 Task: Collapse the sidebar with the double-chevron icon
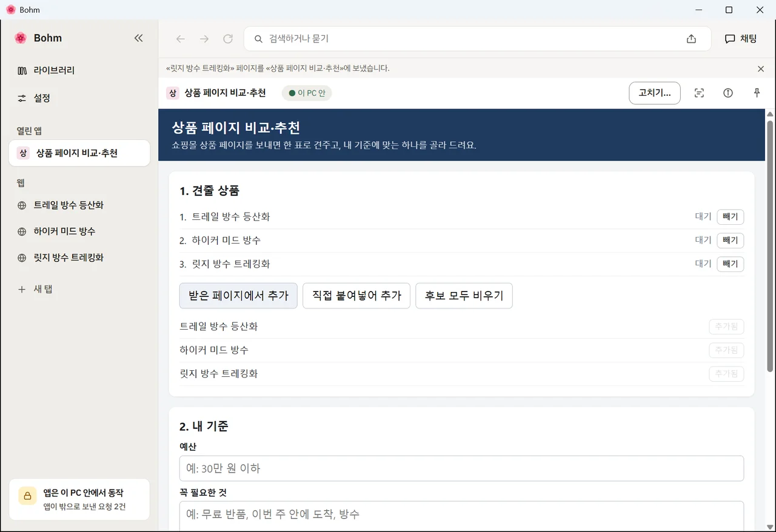138,38
